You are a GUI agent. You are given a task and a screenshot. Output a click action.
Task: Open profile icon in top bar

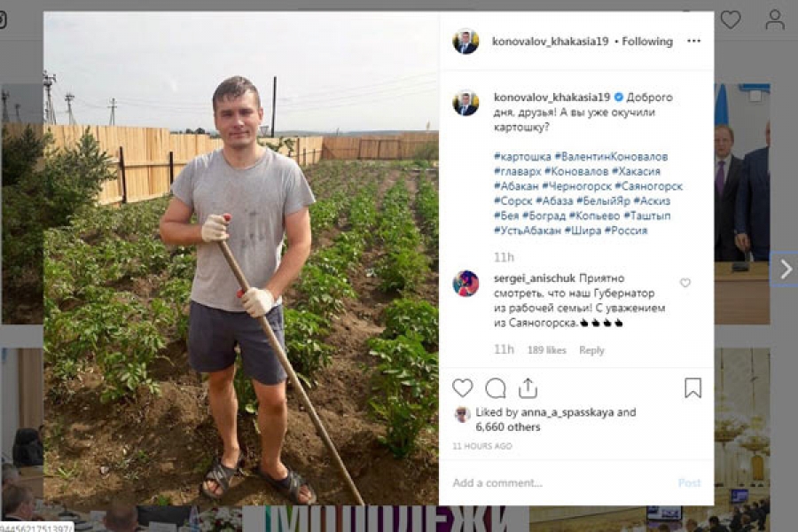pyautogui.click(x=775, y=20)
